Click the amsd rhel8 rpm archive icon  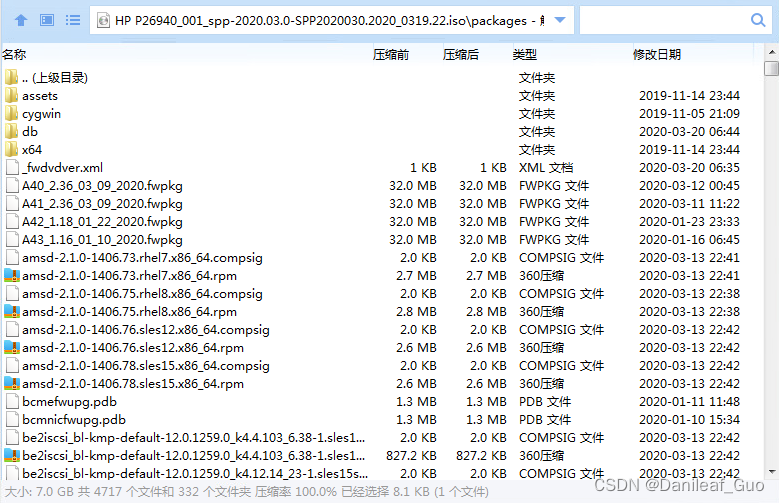click(x=12, y=312)
